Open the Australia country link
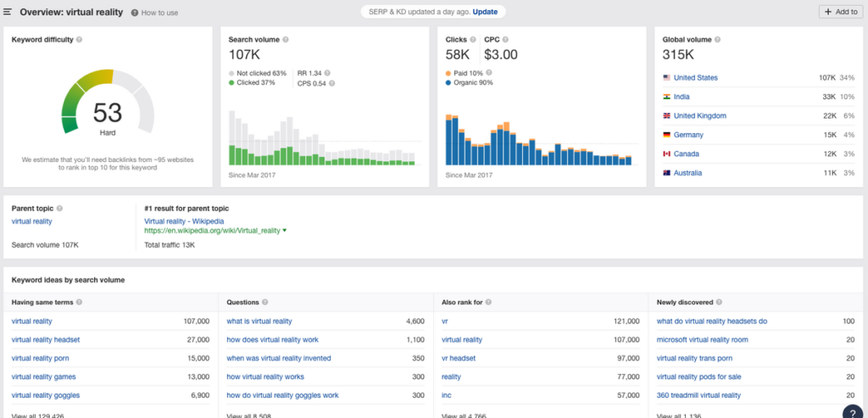Screen dimensions: 868x418 (687, 173)
